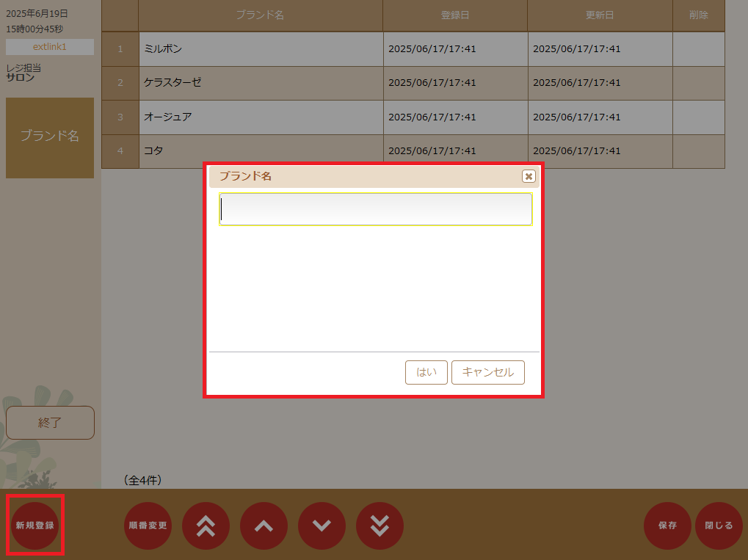Click the 登録日 cell for オージュア

tap(456, 117)
